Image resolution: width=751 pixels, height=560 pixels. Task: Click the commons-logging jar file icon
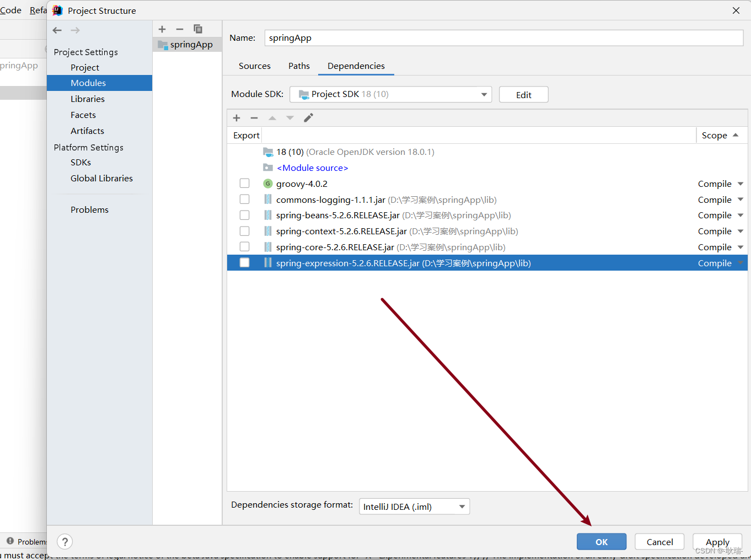[268, 200]
